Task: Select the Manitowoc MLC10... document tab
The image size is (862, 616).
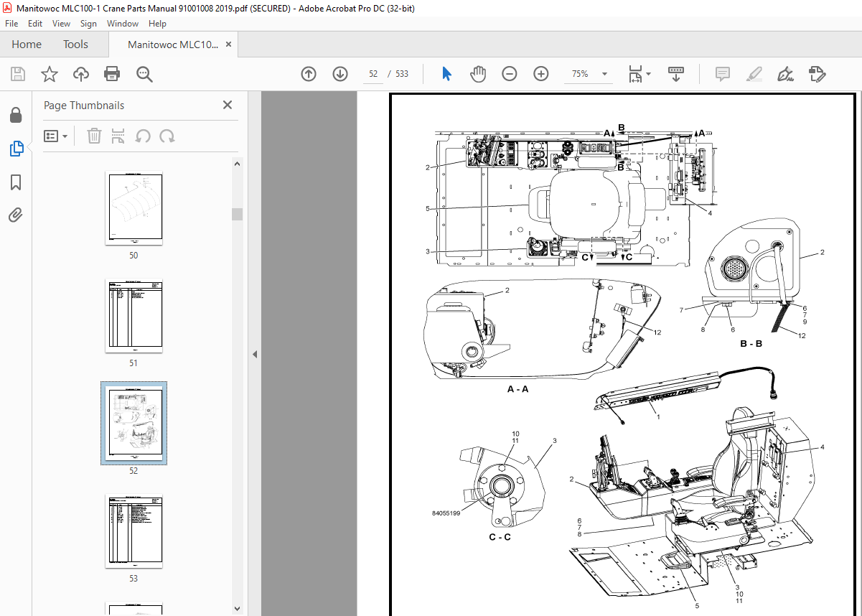Action: pos(173,45)
